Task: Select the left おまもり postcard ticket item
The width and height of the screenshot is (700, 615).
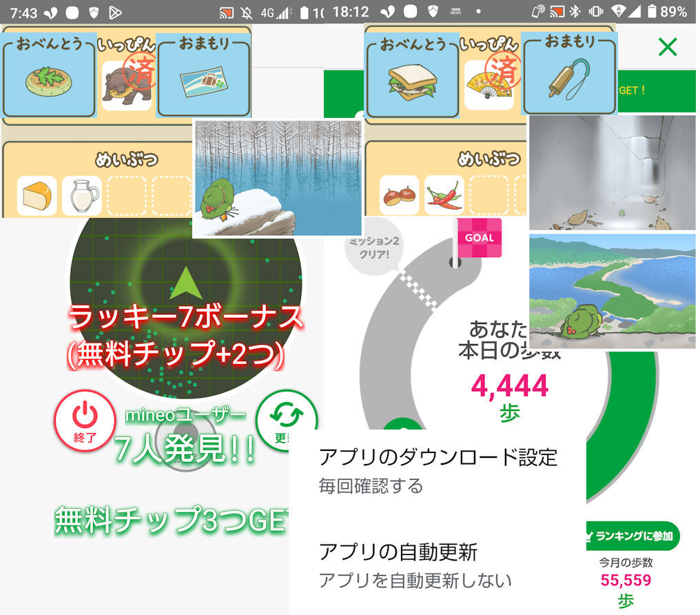Action: 203,75
